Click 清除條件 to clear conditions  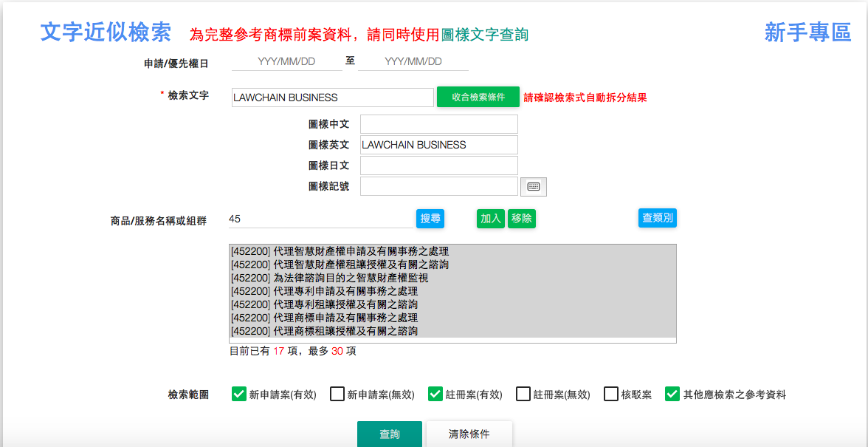[469, 434]
